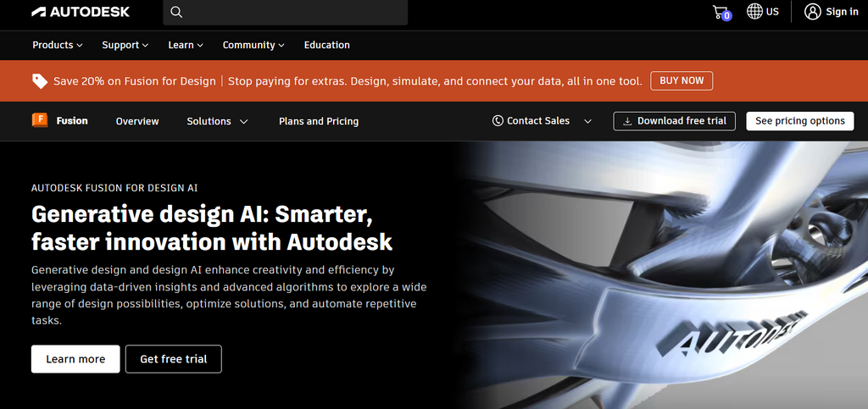Open Plans and Pricing tab

pyautogui.click(x=319, y=121)
